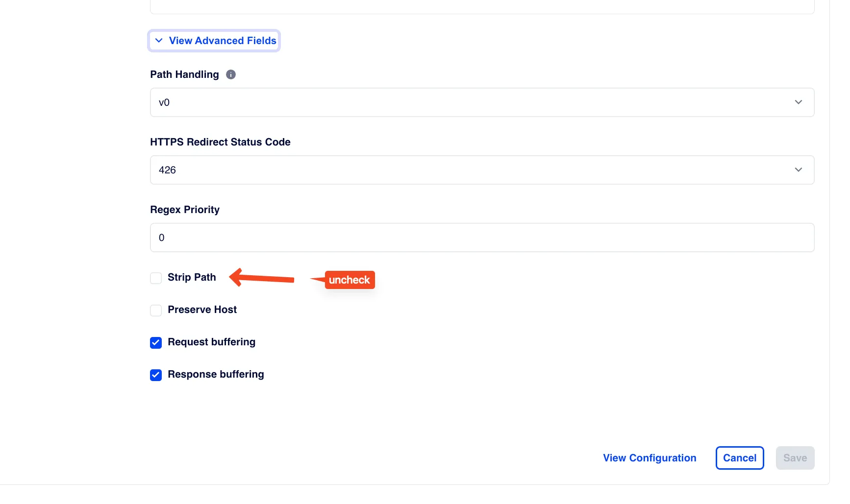Click the HTTPS Redirect Status Code label
850x504 pixels.
220,142
